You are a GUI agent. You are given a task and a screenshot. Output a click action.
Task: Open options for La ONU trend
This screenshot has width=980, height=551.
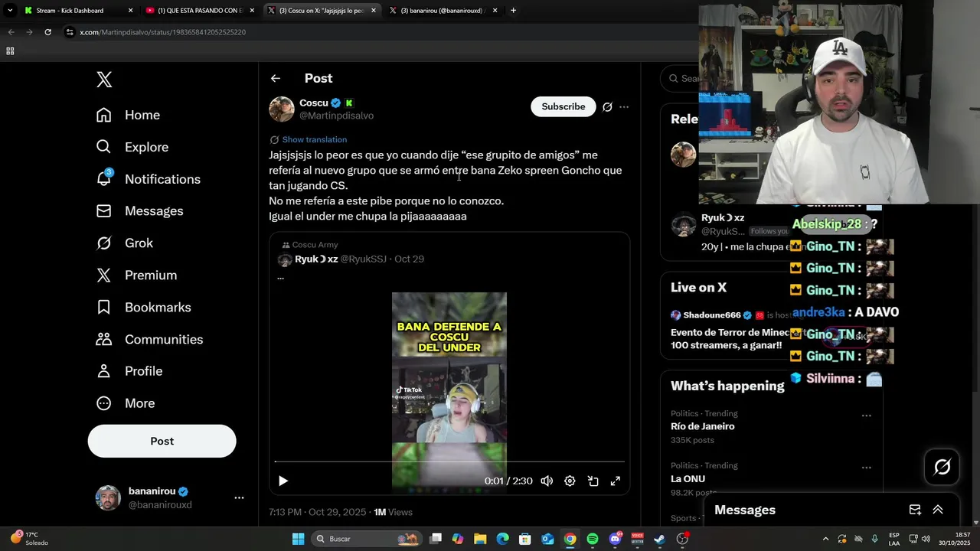coord(866,468)
